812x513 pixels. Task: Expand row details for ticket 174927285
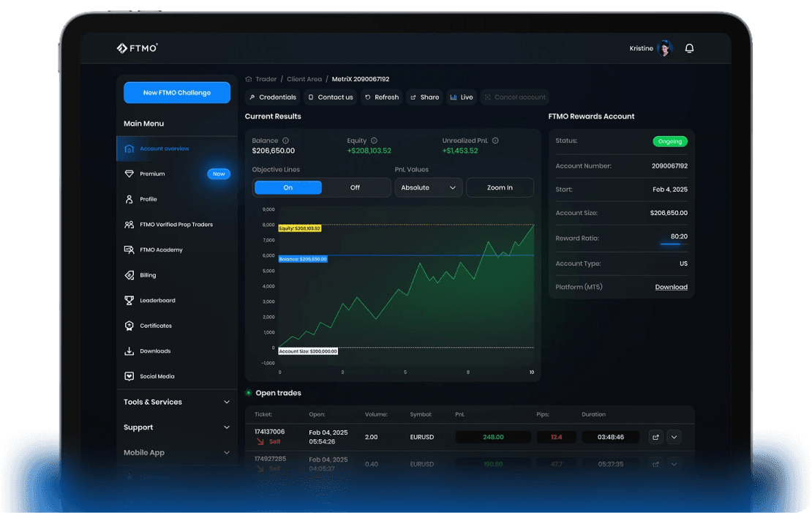[674, 464]
